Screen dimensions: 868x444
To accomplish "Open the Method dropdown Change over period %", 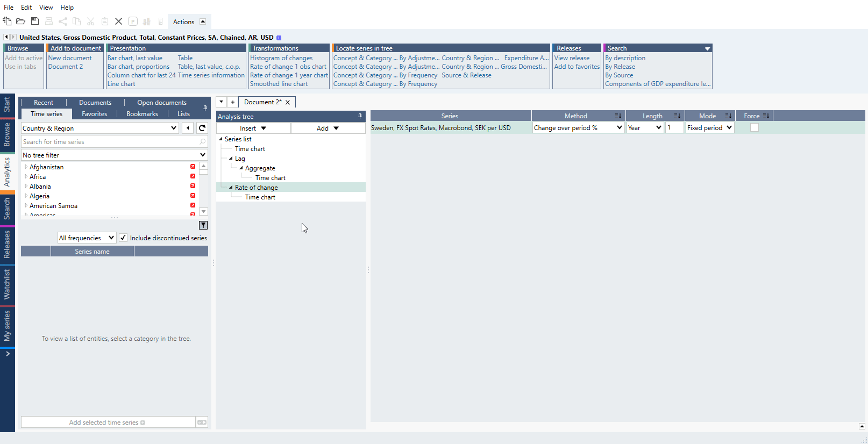I will (578, 127).
